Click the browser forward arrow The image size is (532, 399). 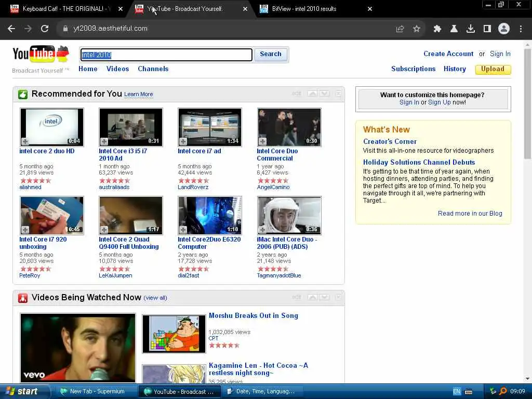(x=28, y=29)
